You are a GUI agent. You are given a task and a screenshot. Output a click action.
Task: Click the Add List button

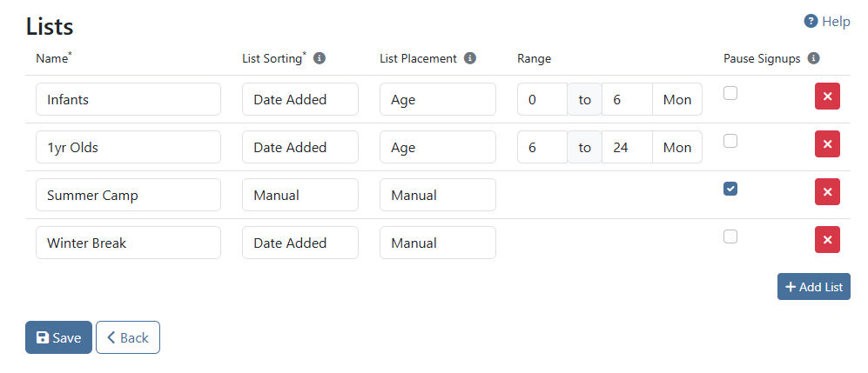[813, 287]
